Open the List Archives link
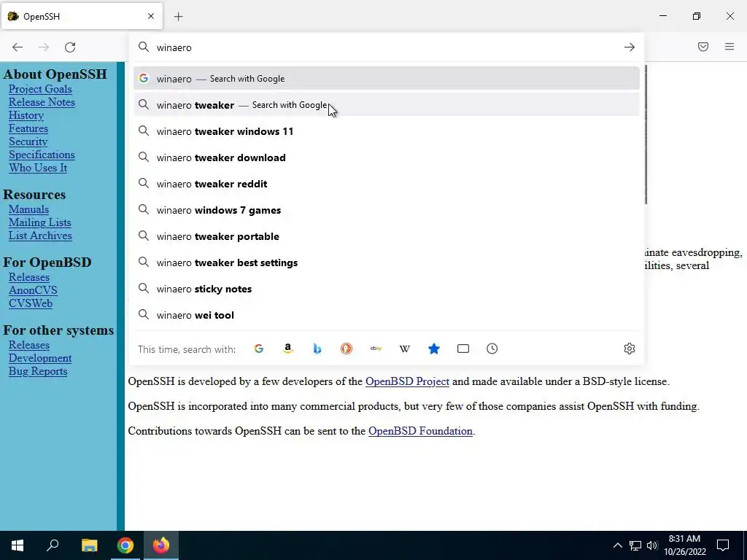Screen dimensions: 747x560 click(x=40, y=236)
